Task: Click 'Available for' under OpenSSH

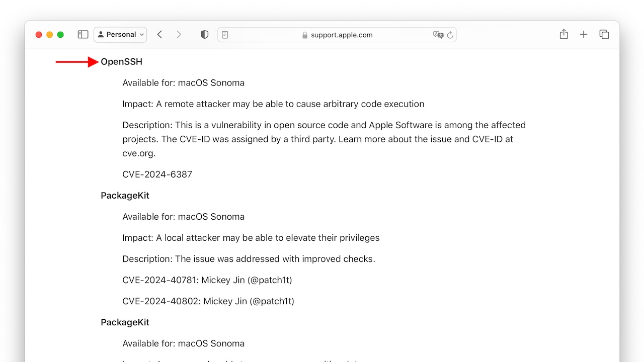Action: [183, 83]
